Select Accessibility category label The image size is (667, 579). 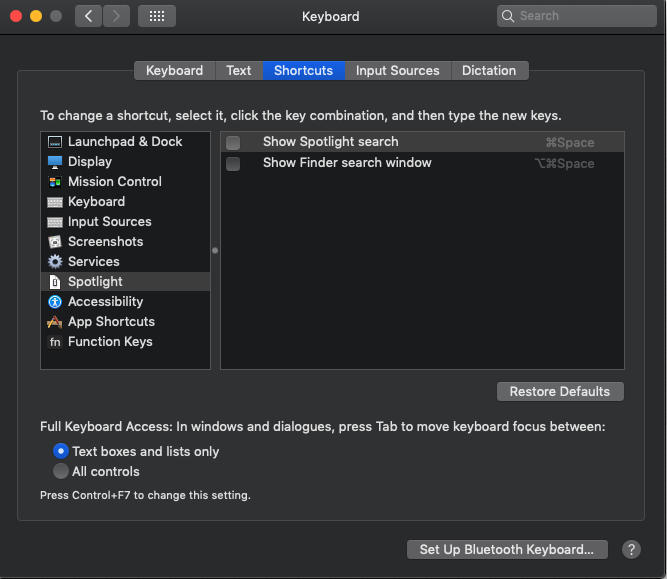(x=105, y=302)
